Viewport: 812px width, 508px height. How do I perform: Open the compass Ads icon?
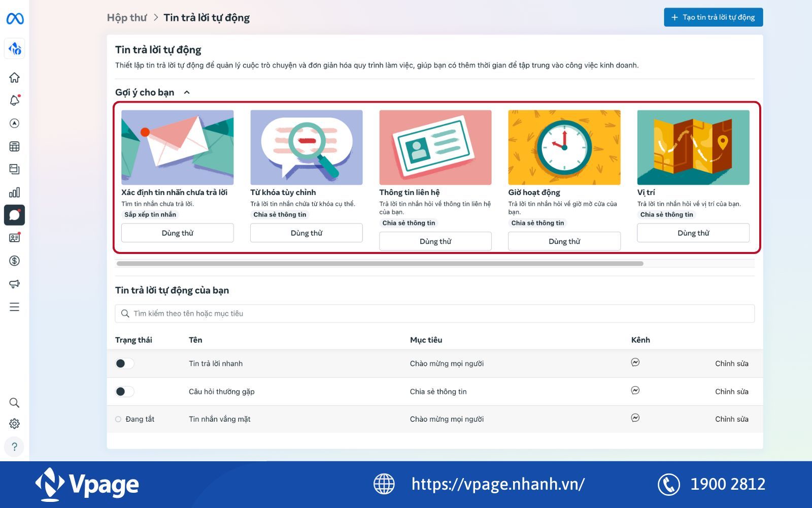14,123
